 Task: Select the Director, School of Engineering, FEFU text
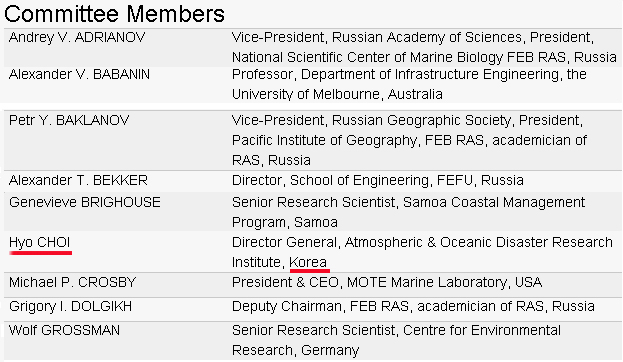(x=352, y=180)
